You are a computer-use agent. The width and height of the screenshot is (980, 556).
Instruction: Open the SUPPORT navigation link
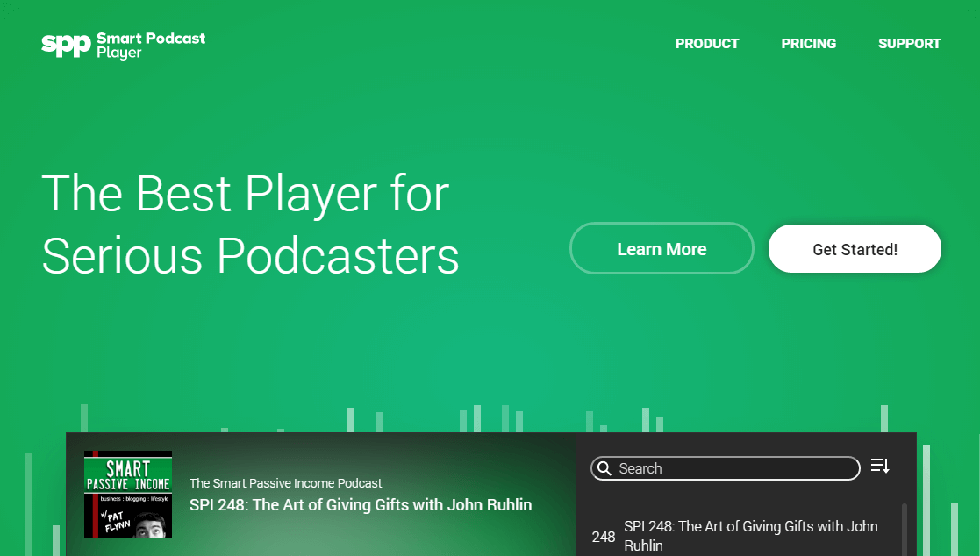pyautogui.click(x=909, y=43)
